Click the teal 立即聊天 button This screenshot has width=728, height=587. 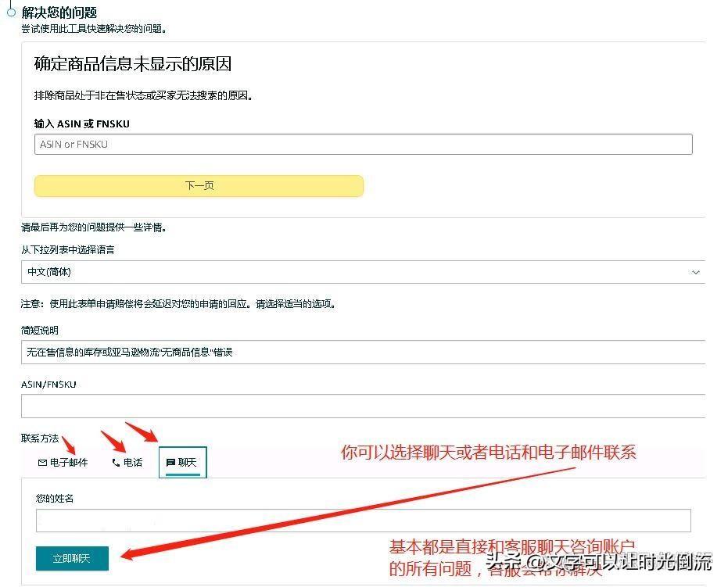click(72, 559)
